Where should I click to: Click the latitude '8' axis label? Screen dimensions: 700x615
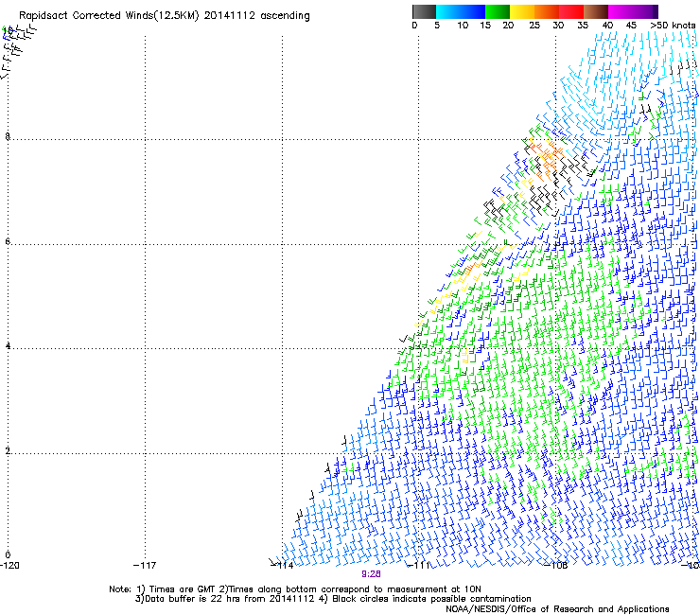click(8, 136)
